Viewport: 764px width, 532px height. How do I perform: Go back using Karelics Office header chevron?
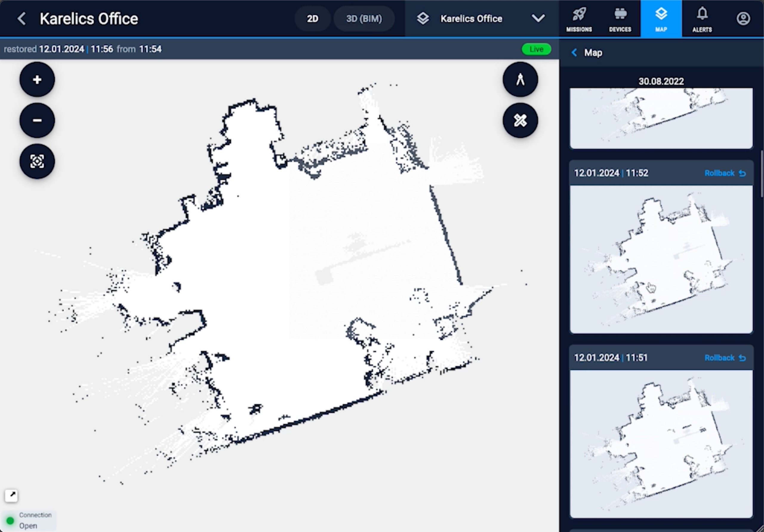coord(21,18)
